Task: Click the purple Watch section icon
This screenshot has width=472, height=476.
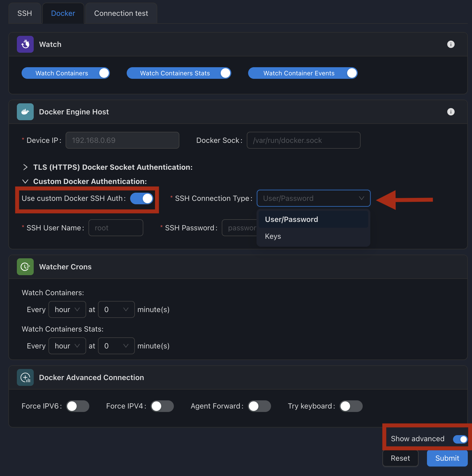Action: pos(25,44)
